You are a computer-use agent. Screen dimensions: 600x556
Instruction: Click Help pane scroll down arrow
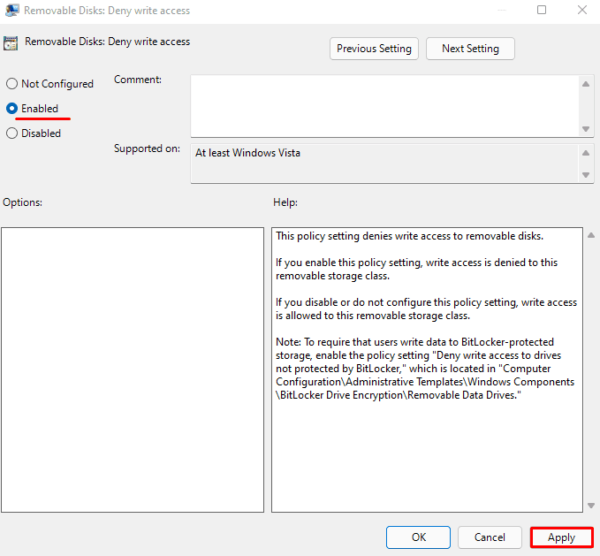[x=591, y=506]
